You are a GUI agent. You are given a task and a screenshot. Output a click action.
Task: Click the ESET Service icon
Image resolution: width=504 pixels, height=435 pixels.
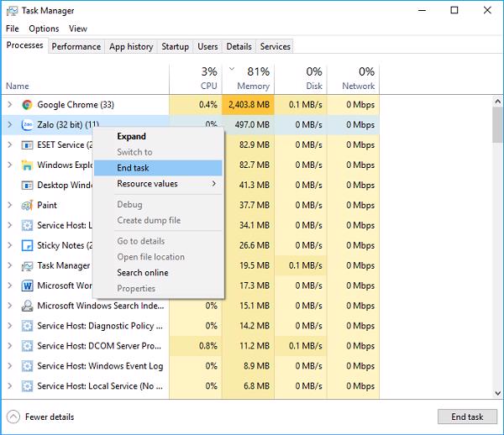tap(27, 145)
